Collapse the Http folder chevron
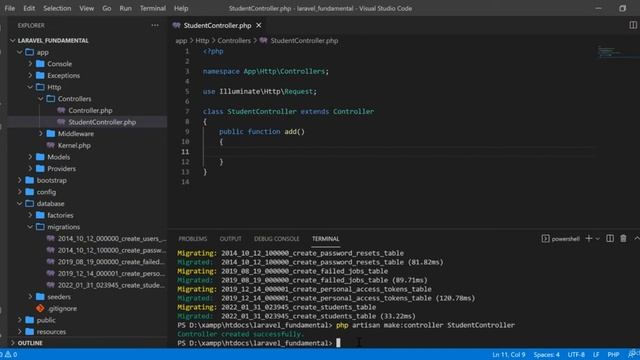This screenshot has height=360, width=640. pos(30,87)
